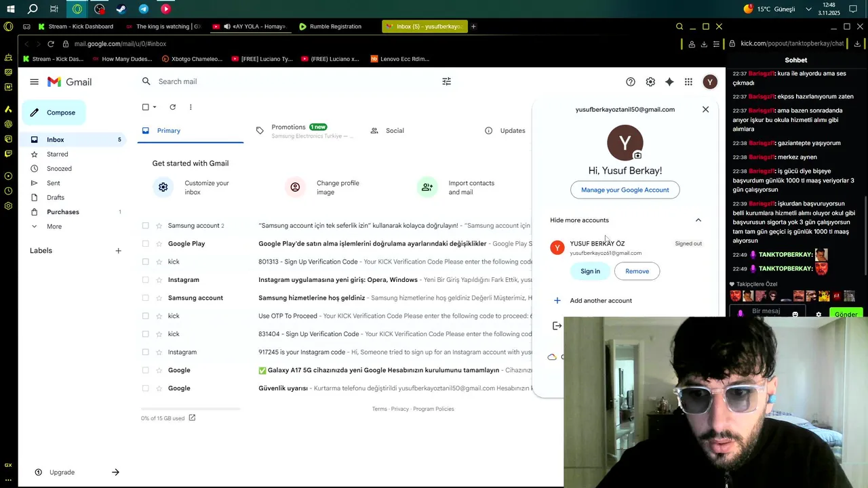868x488 pixels.
Task: Open storage management link icon
Action: click(x=192, y=418)
